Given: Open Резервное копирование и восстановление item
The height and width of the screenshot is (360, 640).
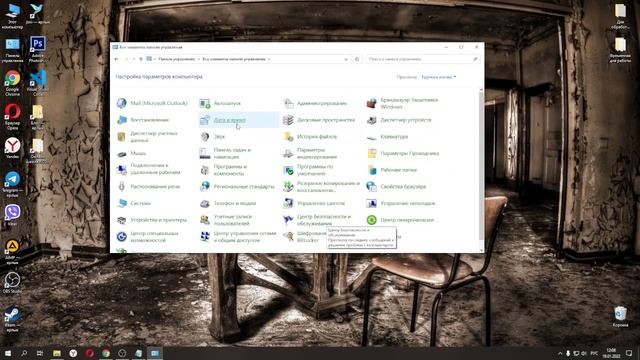Looking at the screenshot, I should click(321, 187).
